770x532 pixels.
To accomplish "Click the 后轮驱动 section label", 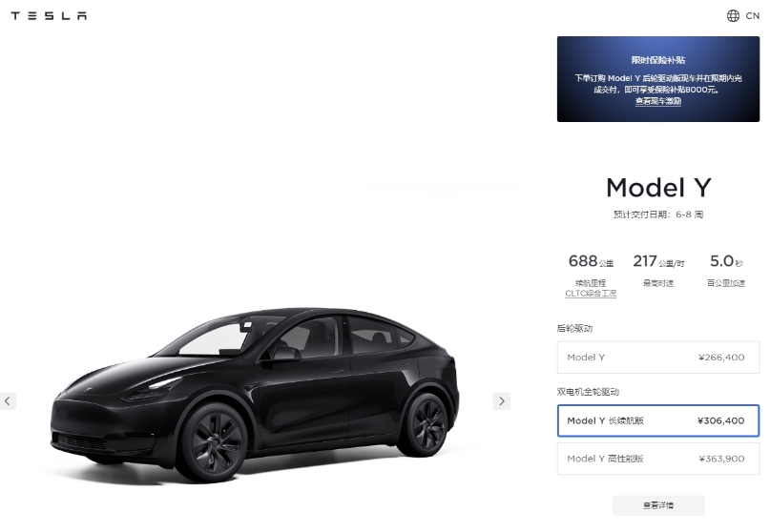I will click(574, 328).
